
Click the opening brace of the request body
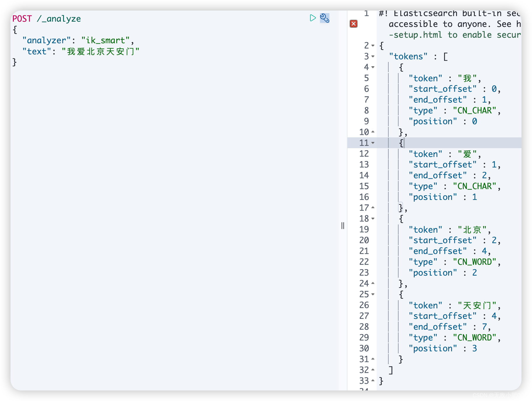(x=15, y=30)
